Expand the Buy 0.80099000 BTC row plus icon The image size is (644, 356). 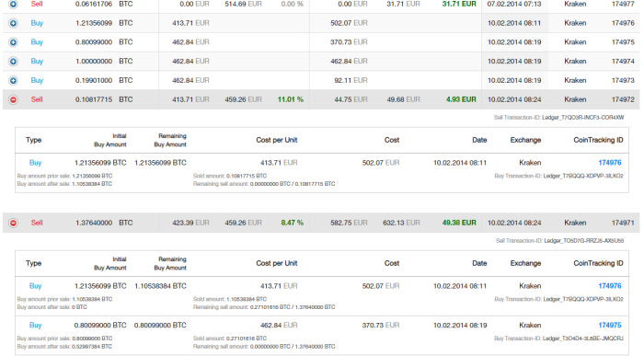(13, 42)
